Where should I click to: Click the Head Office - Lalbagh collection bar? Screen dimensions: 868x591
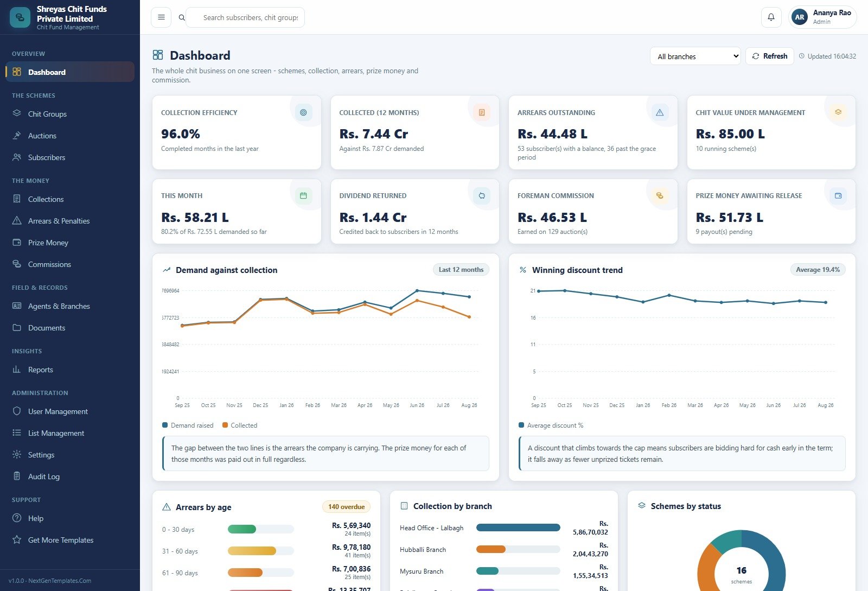click(518, 528)
